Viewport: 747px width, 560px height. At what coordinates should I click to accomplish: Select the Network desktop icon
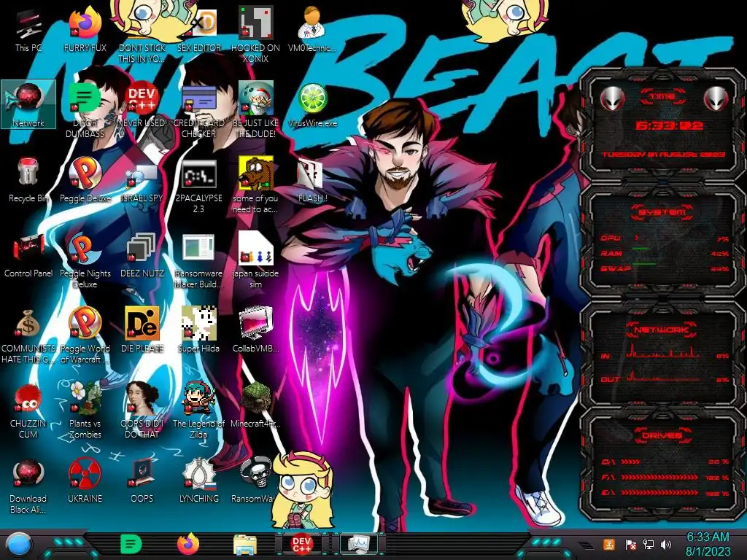pos(28,104)
